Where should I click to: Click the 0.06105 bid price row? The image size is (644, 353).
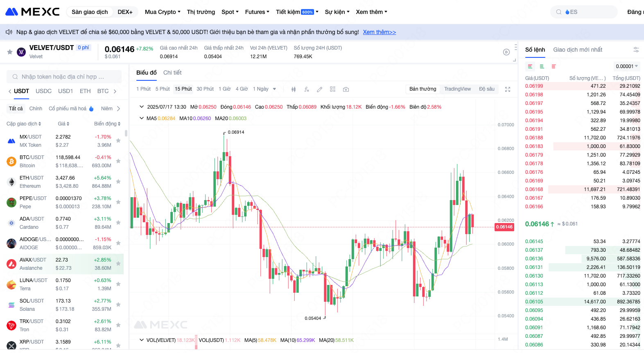tap(583, 302)
